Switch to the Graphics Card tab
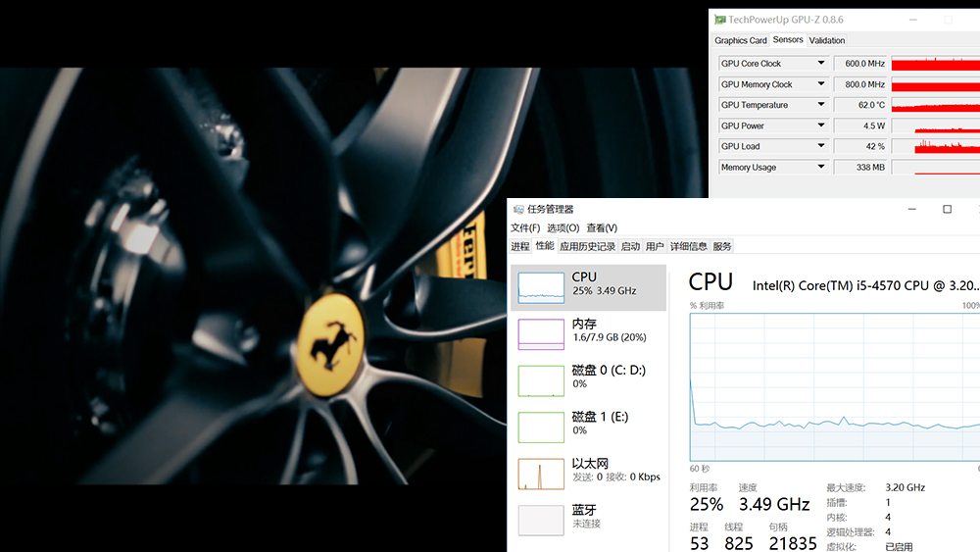The image size is (980, 552). (741, 40)
